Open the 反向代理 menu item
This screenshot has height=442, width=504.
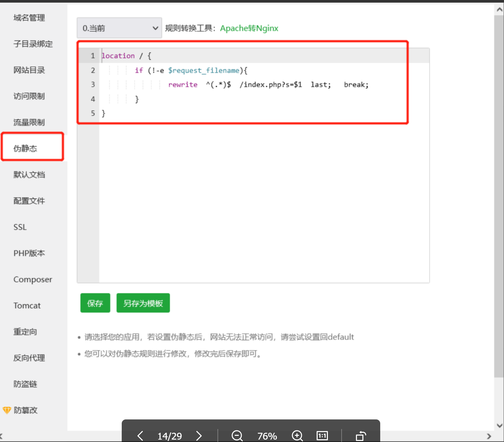(29, 358)
